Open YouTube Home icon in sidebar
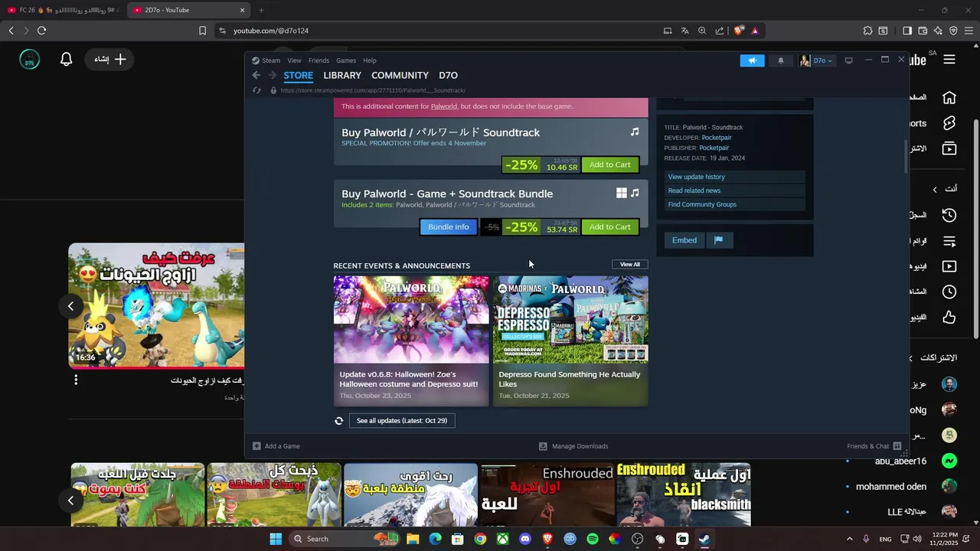 click(x=949, y=97)
